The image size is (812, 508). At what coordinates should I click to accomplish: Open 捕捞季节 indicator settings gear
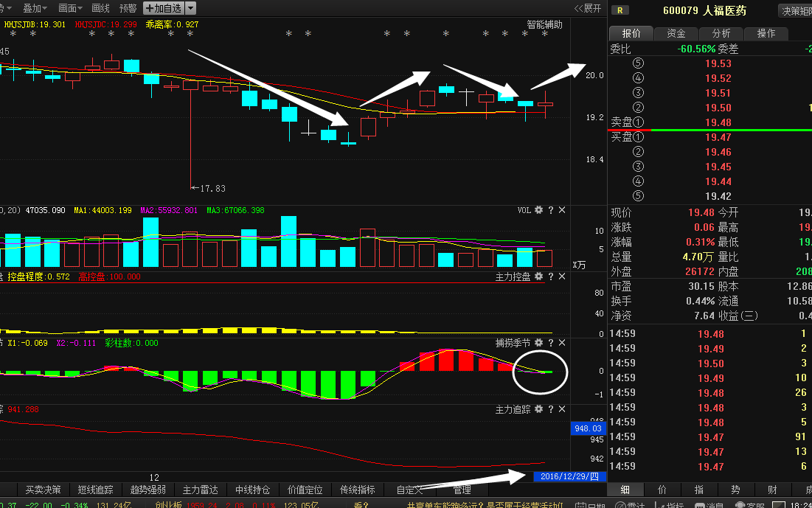[538, 343]
